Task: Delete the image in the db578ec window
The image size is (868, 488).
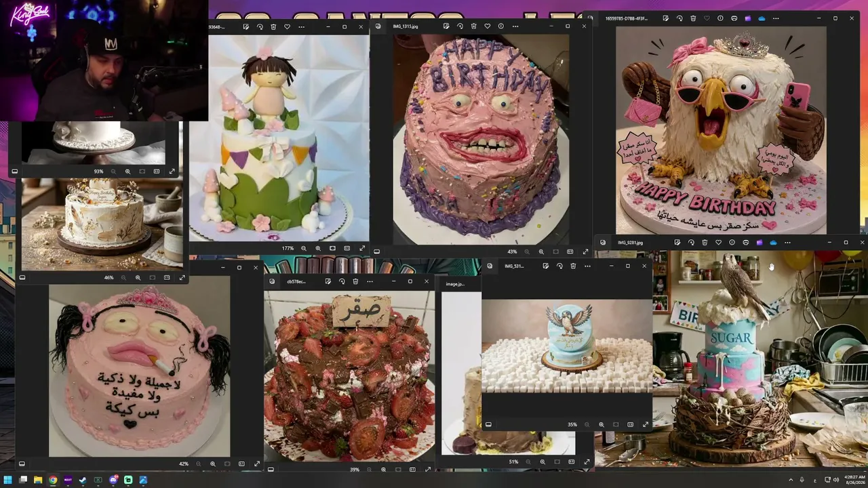Action: coord(355,281)
